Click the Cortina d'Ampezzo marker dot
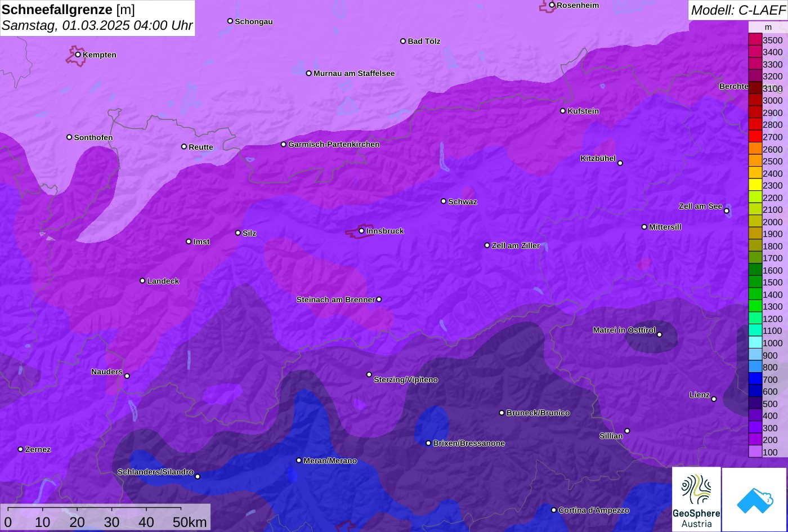Viewport: 788px width, 532px height. [x=554, y=510]
